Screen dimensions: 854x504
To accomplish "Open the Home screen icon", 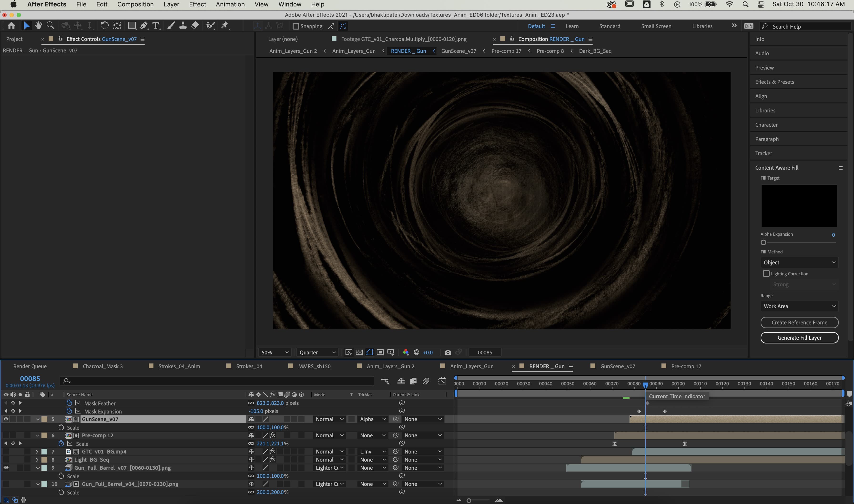I will pyautogui.click(x=11, y=26).
